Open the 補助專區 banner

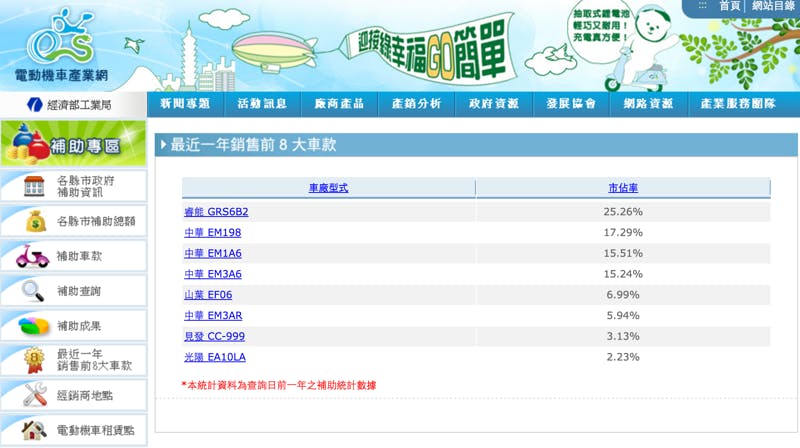(x=73, y=143)
